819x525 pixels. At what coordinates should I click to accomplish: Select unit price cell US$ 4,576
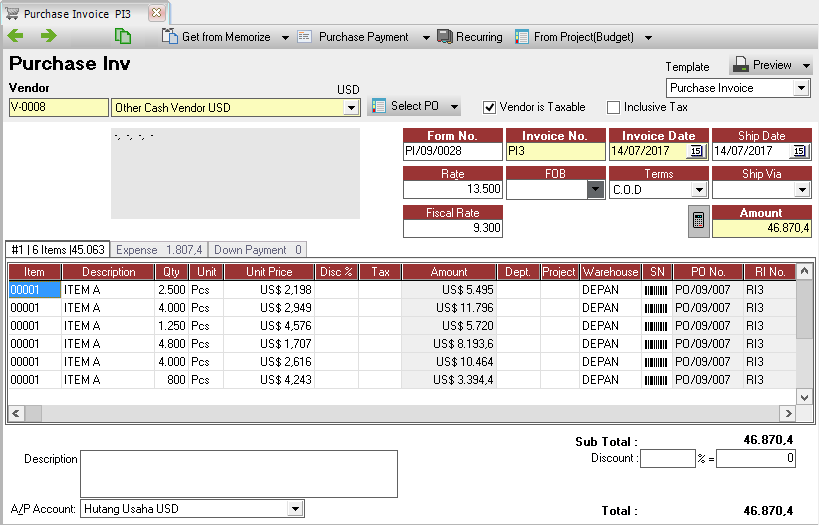269,326
